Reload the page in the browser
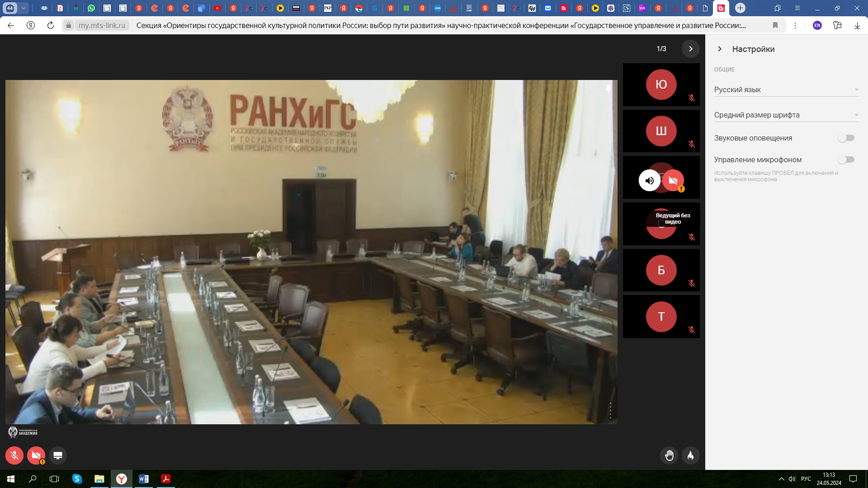Image resolution: width=868 pixels, height=488 pixels. [51, 25]
